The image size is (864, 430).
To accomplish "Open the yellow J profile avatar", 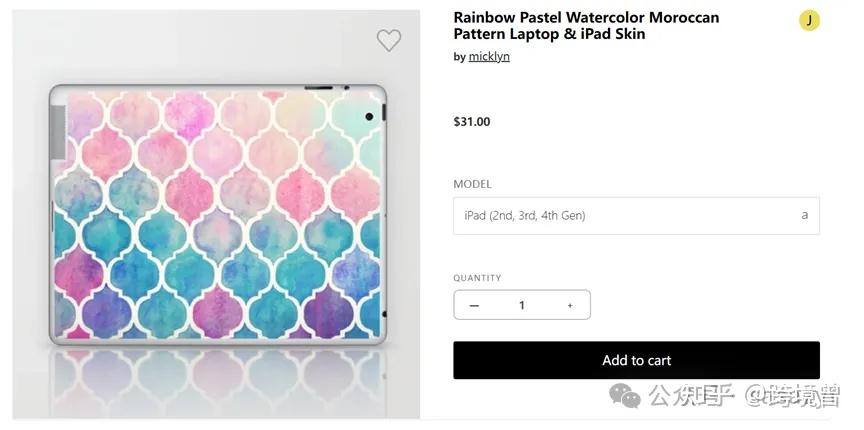I will click(x=809, y=20).
